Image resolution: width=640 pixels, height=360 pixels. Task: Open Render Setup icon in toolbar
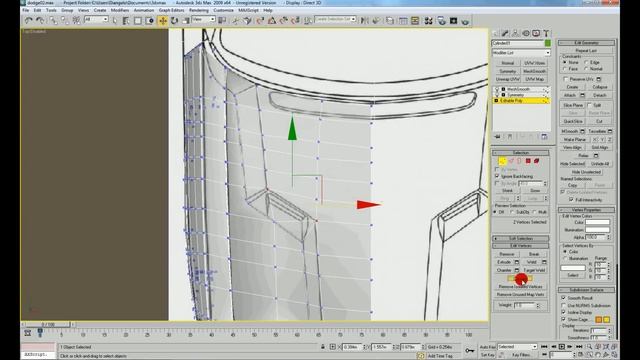(441, 20)
